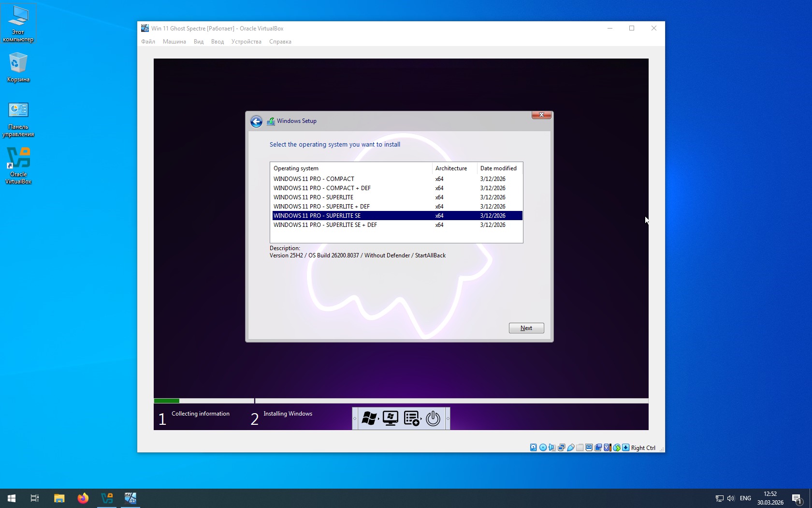Image resolution: width=812 pixels, height=508 pixels.
Task: Click the optical disc status icon
Action: pos(543,448)
